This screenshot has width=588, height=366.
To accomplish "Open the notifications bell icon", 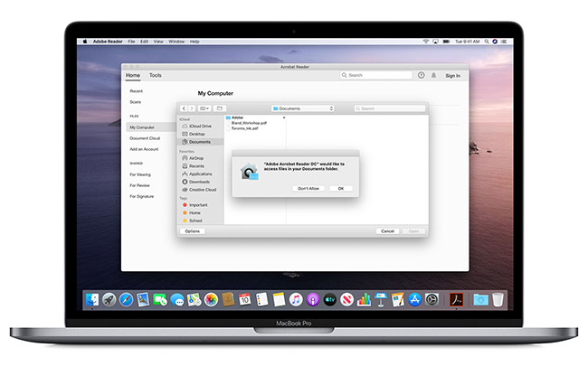I will point(434,76).
